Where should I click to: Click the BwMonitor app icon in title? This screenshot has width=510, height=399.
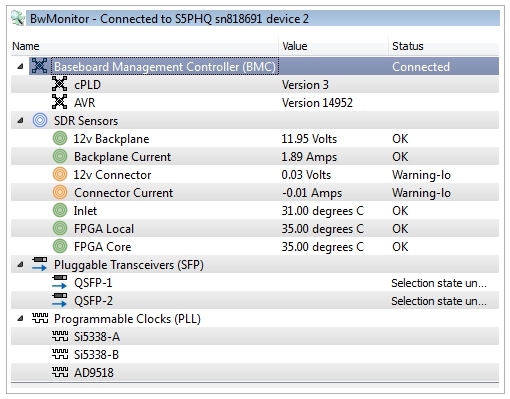point(17,18)
